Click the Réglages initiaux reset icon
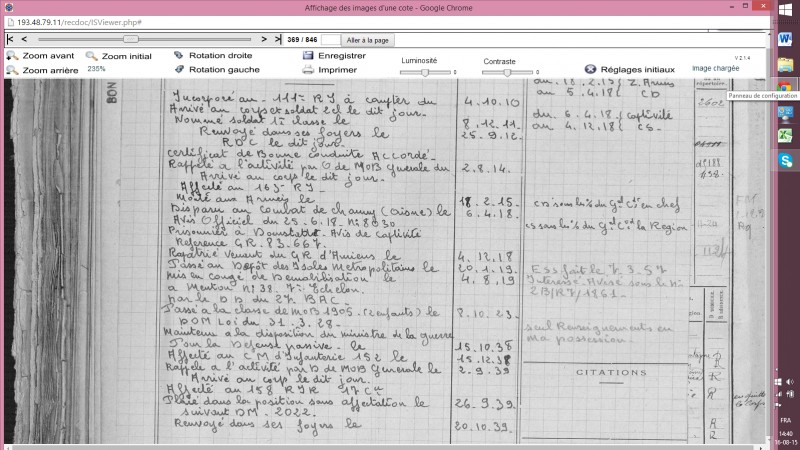 pyautogui.click(x=590, y=69)
